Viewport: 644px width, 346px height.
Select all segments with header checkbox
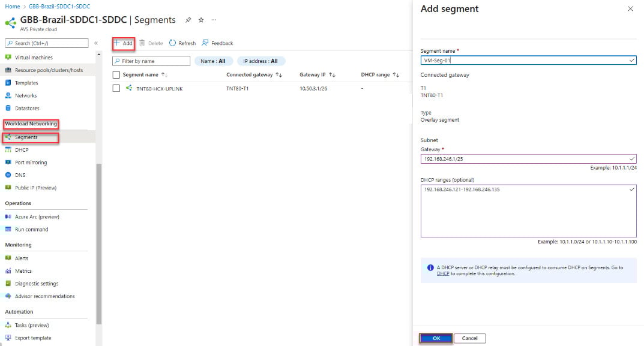point(116,75)
